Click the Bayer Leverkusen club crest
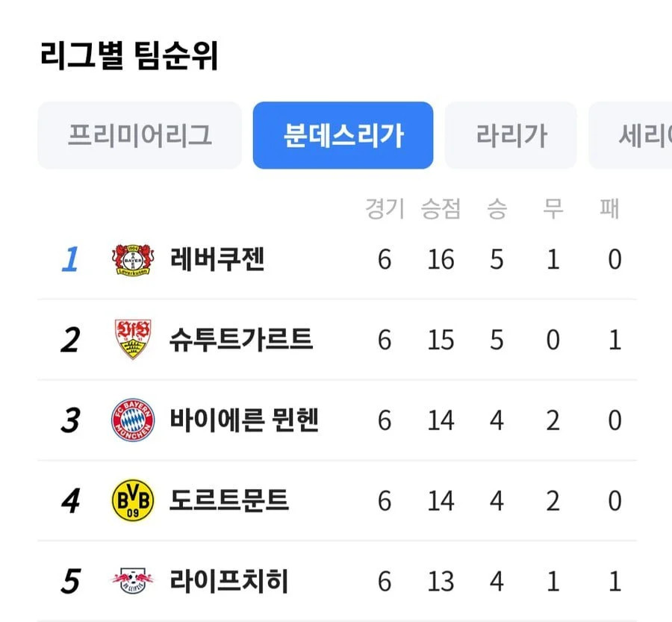672x622 pixels. (133, 259)
